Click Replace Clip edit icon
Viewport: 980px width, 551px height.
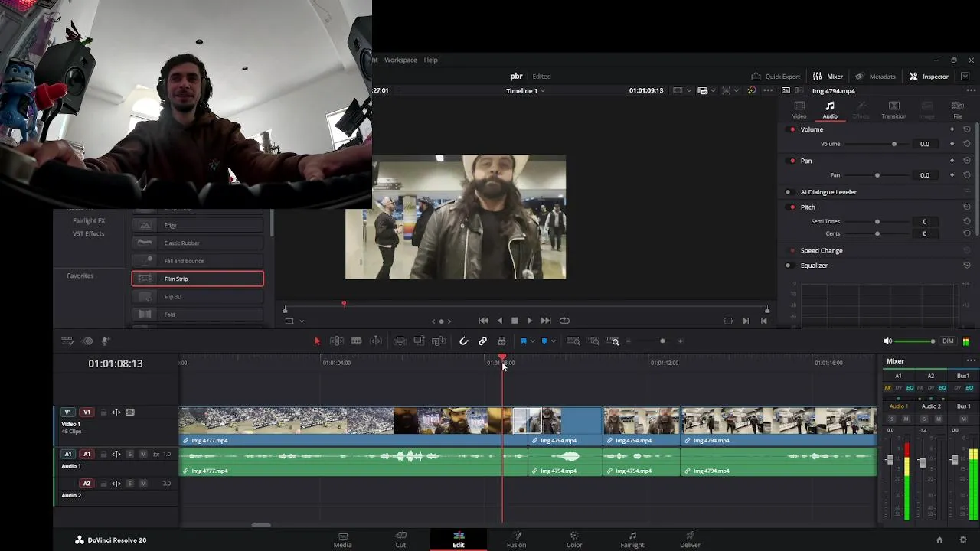pos(439,341)
